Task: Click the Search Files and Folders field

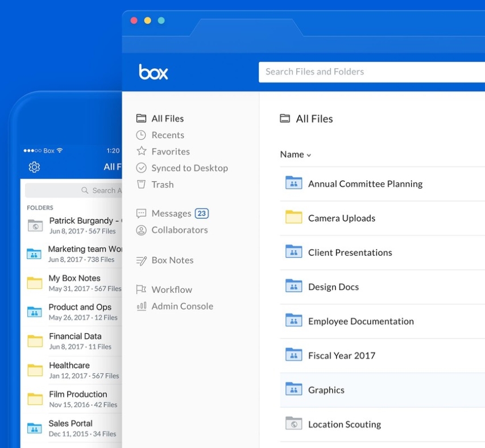Action: (372, 72)
